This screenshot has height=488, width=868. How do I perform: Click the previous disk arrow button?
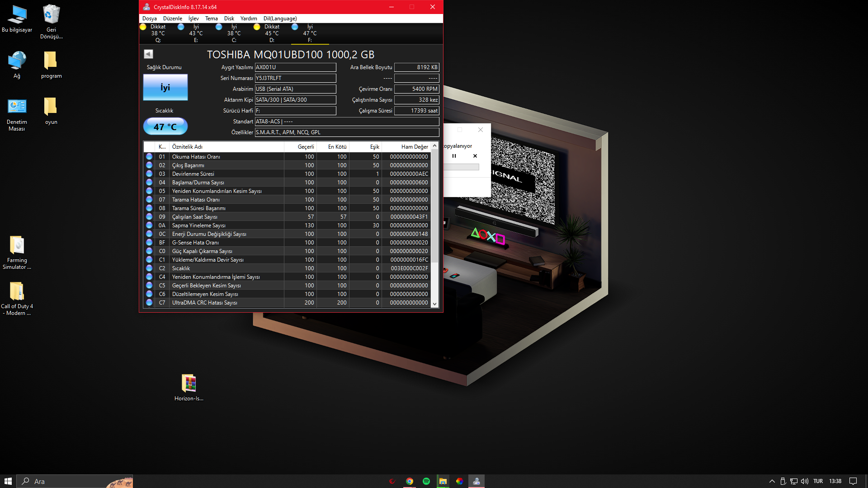(148, 54)
